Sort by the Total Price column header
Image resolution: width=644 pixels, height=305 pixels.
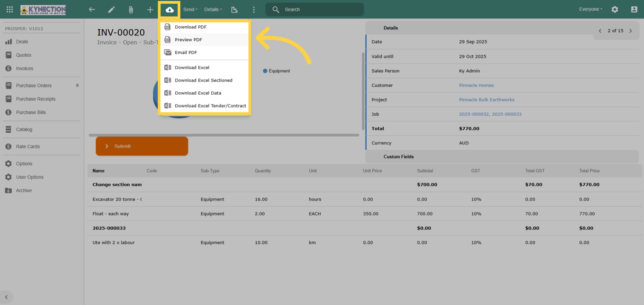(589, 171)
